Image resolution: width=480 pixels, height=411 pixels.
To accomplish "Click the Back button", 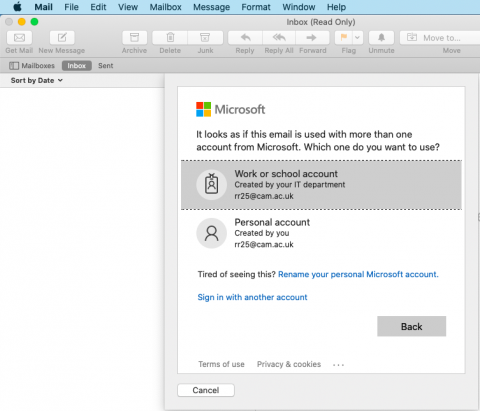I will pos(411,326).
